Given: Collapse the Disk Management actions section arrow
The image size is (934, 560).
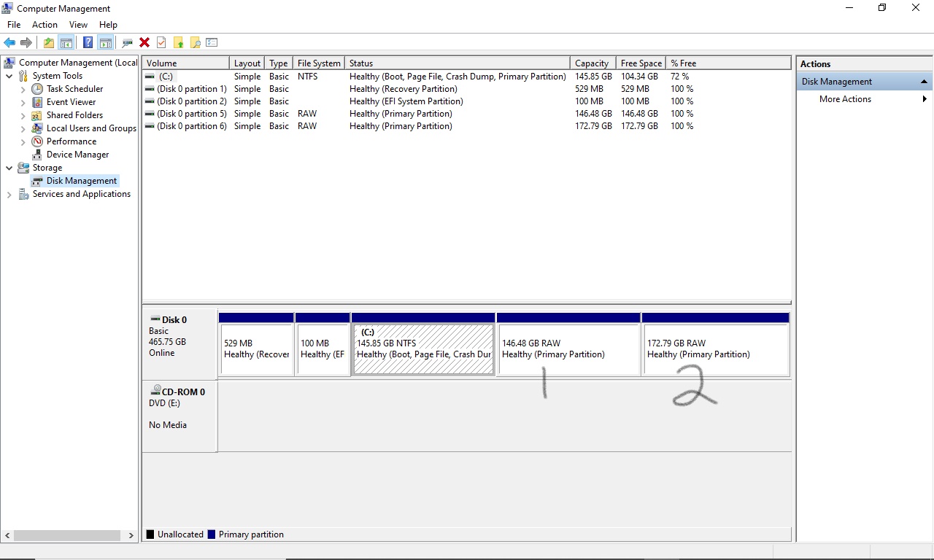Looking at the screenshot, I should point(924,82).
